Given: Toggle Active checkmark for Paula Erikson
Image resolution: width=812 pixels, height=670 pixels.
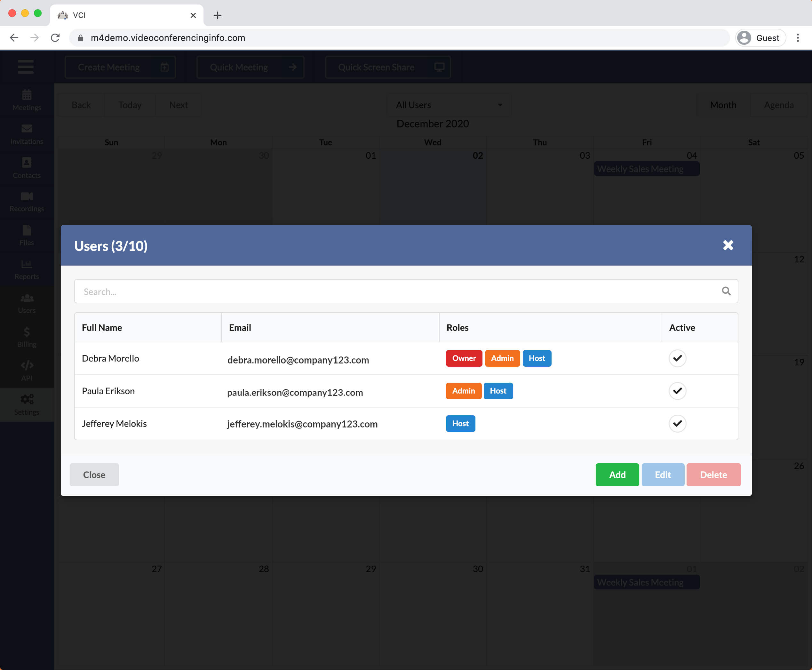Looking at the screenshot, I should 677,391.
